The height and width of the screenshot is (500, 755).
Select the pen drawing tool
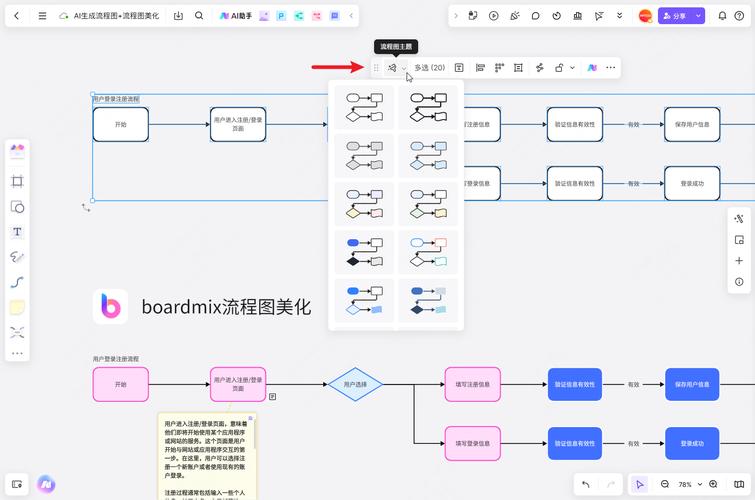[x=17, y=257]
